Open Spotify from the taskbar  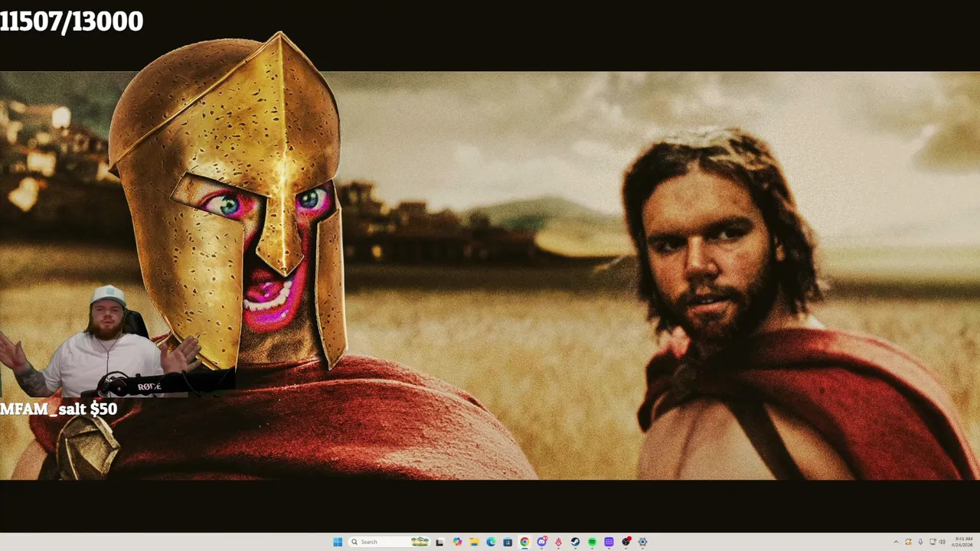(592, 542)
